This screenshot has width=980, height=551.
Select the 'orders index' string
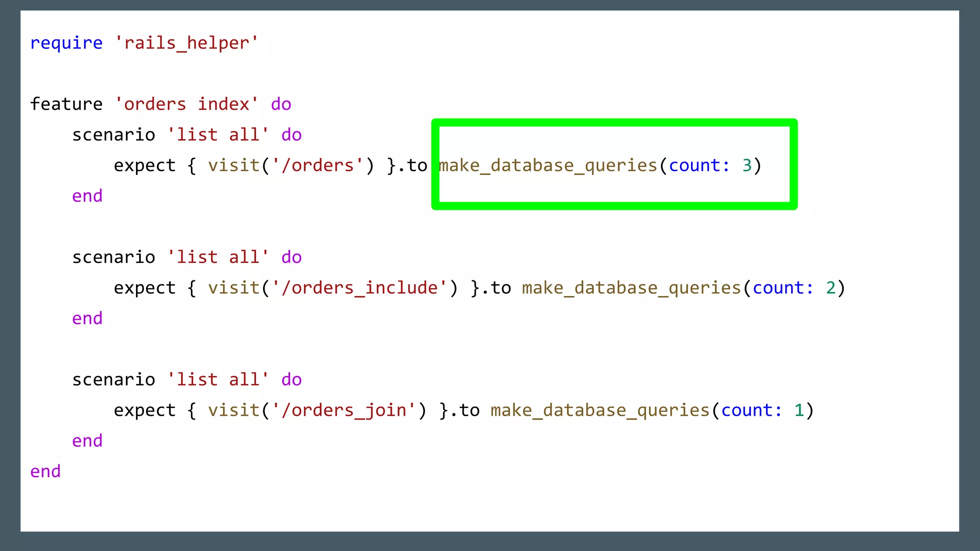187,104
